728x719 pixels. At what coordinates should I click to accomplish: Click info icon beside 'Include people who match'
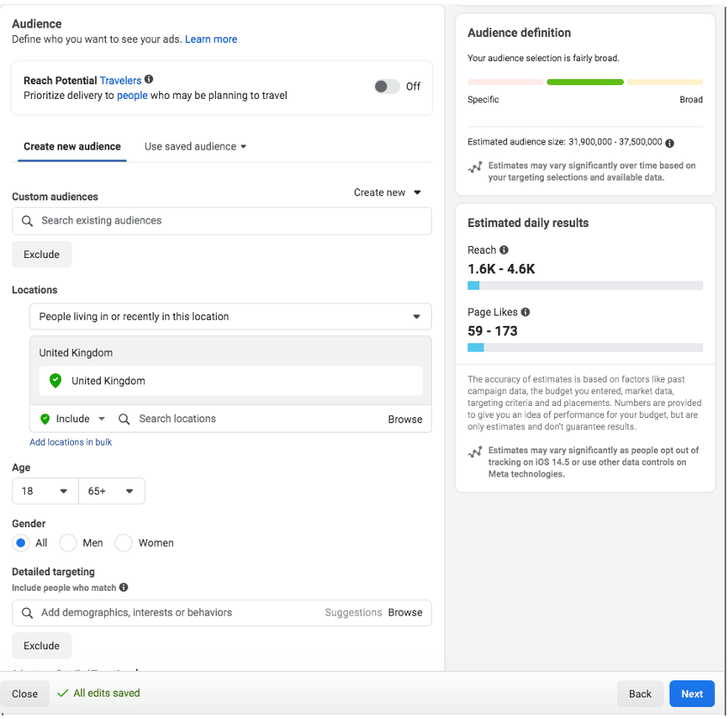[124, 587]
